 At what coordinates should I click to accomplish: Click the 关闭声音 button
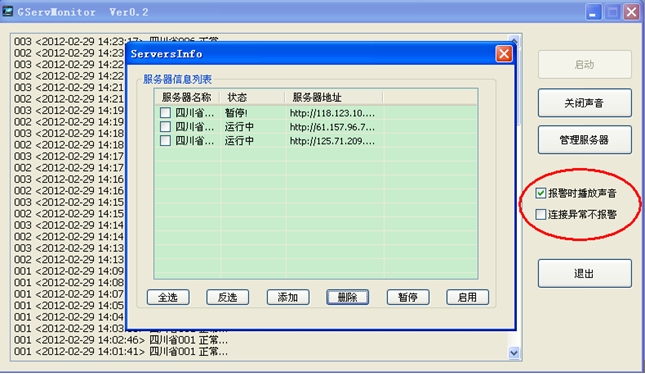click(585, 103)
